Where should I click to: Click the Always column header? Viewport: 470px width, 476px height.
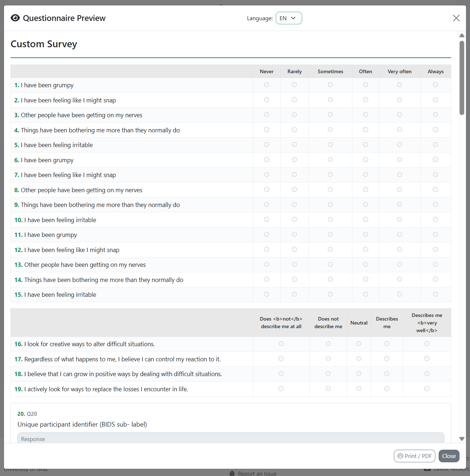tap(436, 71)
